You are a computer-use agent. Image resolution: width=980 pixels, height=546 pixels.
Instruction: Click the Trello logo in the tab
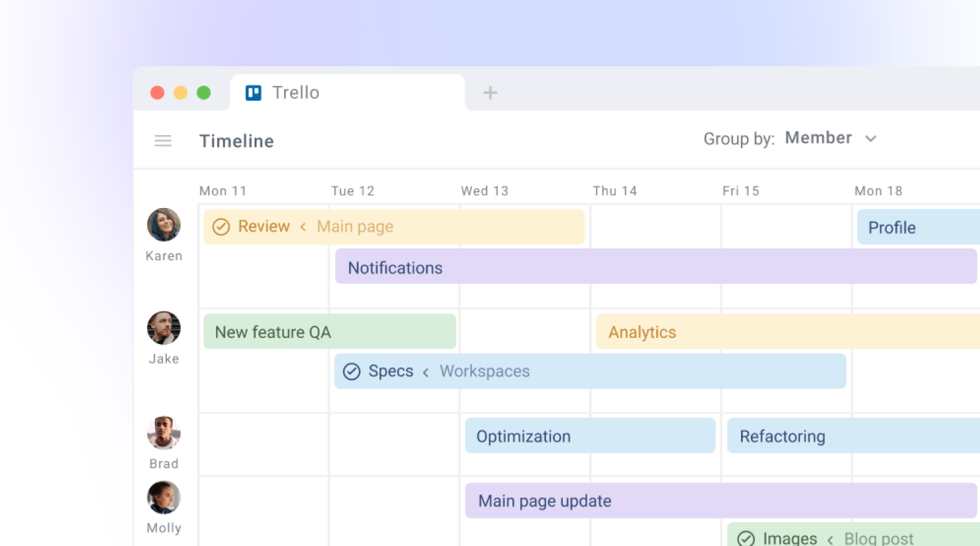pyautogui.click(x=254, y=93)
